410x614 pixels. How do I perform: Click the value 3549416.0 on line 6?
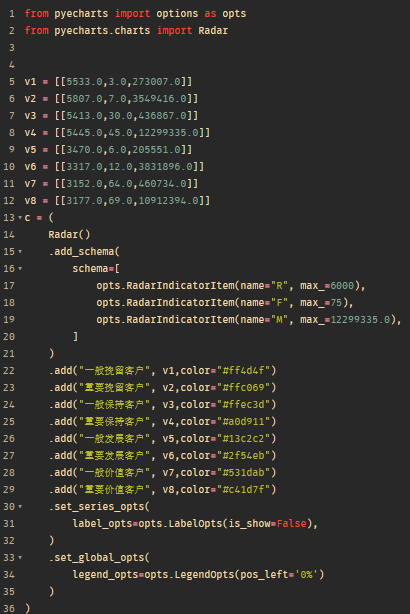click(159, 99)
